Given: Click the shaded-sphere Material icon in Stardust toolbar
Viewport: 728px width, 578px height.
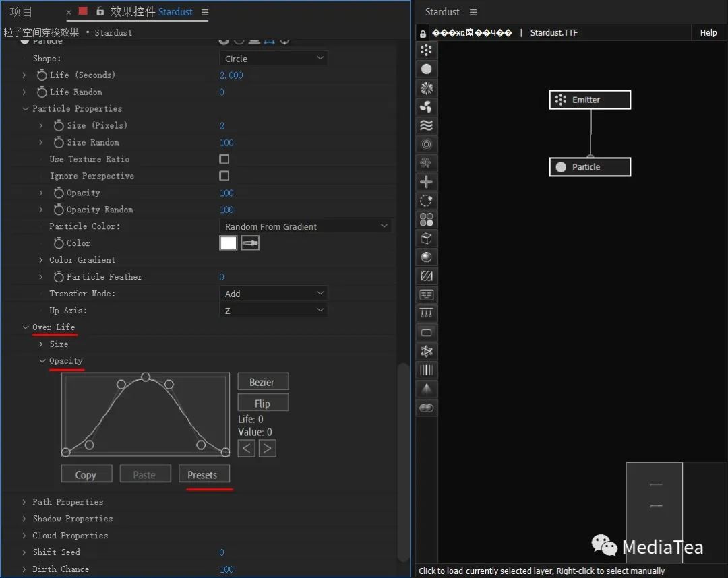Looking at the screenshot, I should (x=426, y=257).
